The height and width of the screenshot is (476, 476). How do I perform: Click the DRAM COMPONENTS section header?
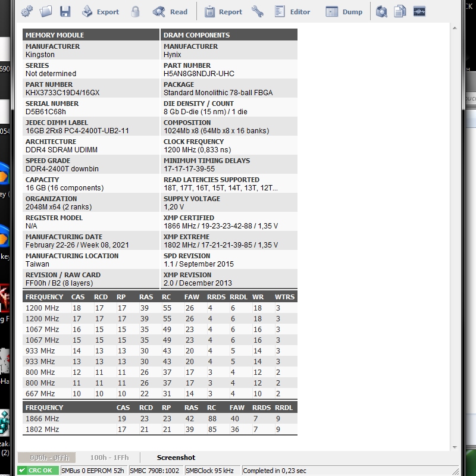(229, 35)
